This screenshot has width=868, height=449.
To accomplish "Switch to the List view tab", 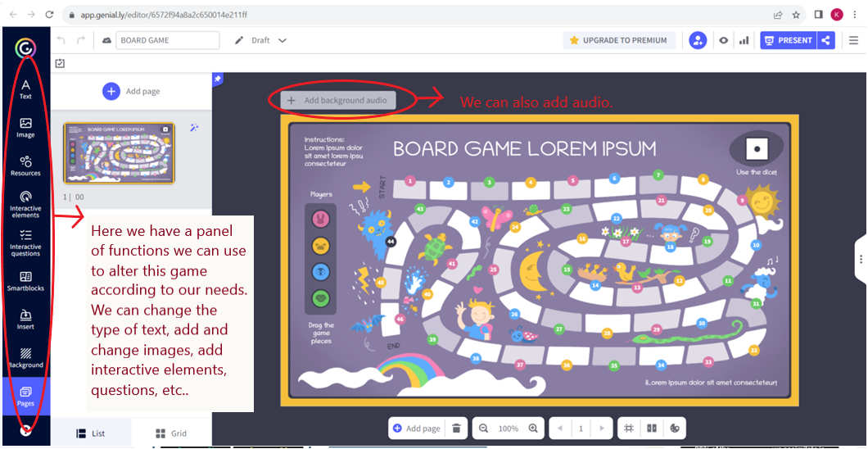I will click(91, 433).
